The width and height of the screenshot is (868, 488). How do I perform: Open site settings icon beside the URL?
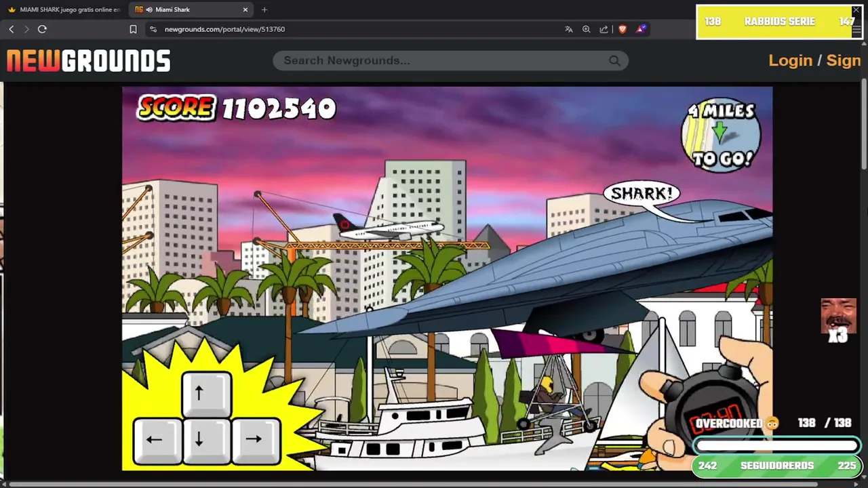coord(153,29)
